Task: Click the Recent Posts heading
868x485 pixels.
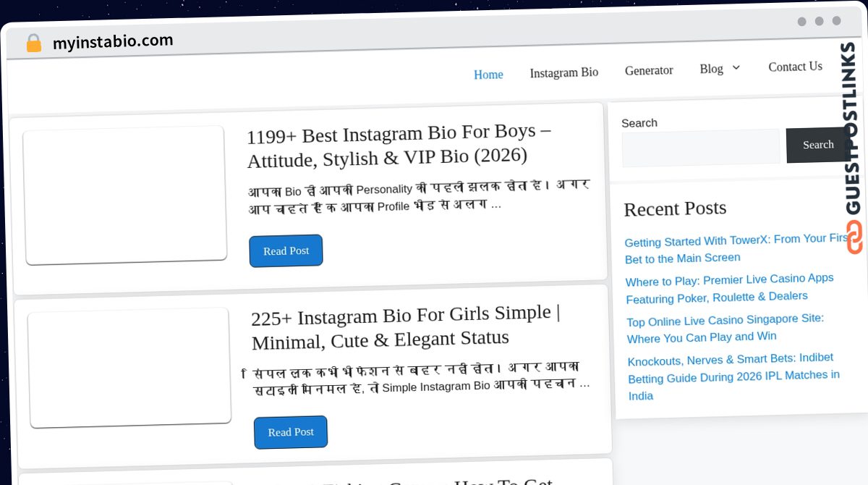Action: pos(675,208)
